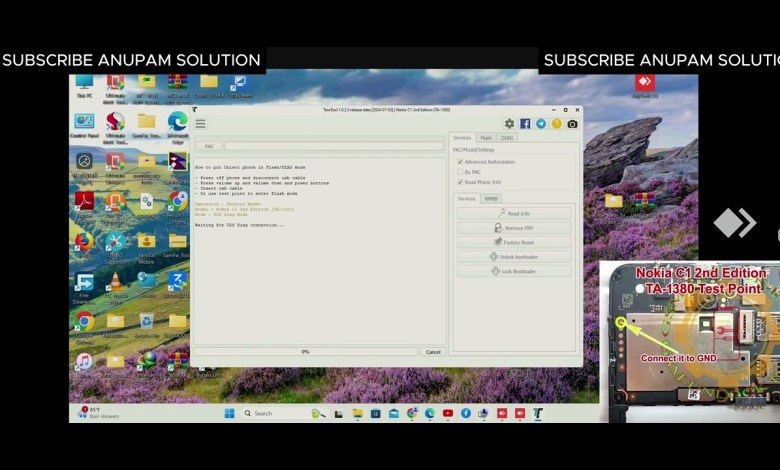Open weather widget showing Rain showers
The height and width of the screenshot is (470, 780).
coord(99,413)
